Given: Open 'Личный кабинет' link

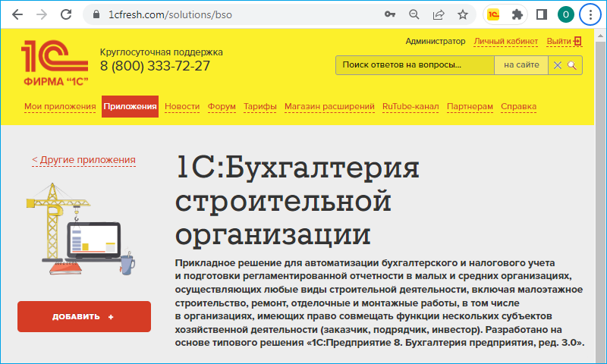Looking at the screenshot, I should (506, 42).
